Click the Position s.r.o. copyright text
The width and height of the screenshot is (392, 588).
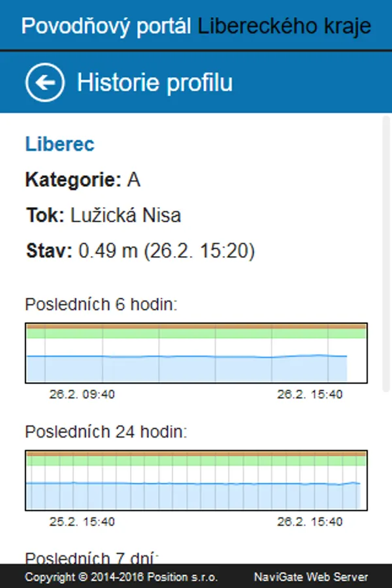122,577
